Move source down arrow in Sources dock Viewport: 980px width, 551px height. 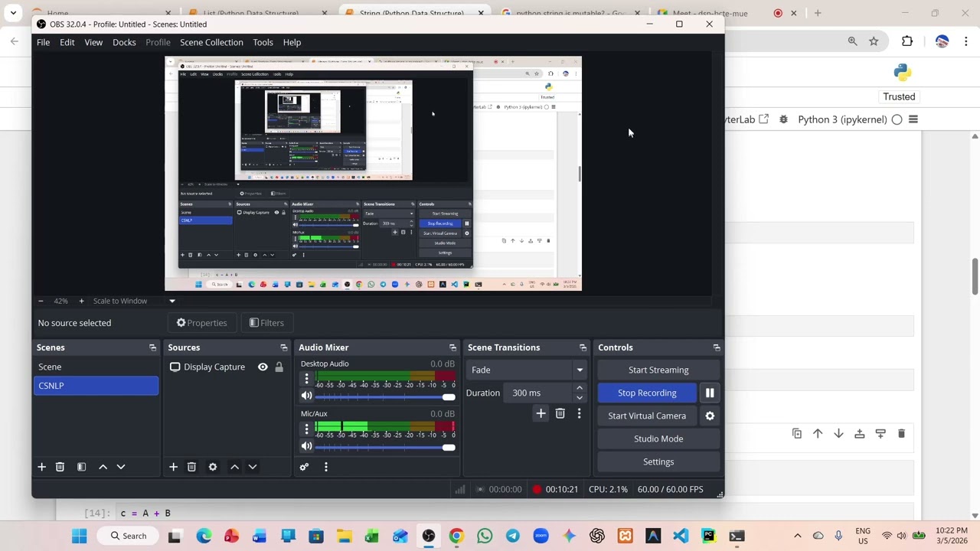252,467
